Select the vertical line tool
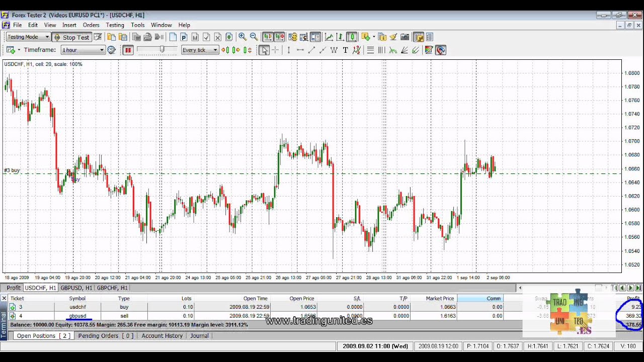The image size is (644, 362). point(289,50)
